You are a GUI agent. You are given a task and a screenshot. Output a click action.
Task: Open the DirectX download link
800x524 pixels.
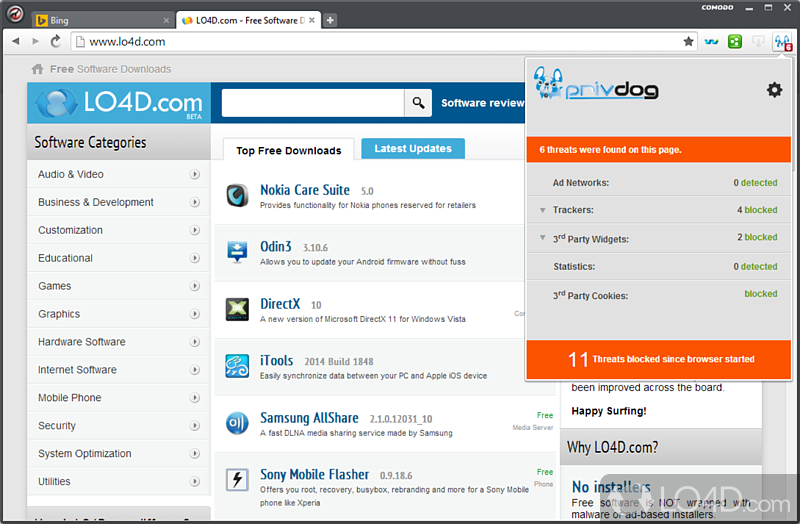point(280,304)
